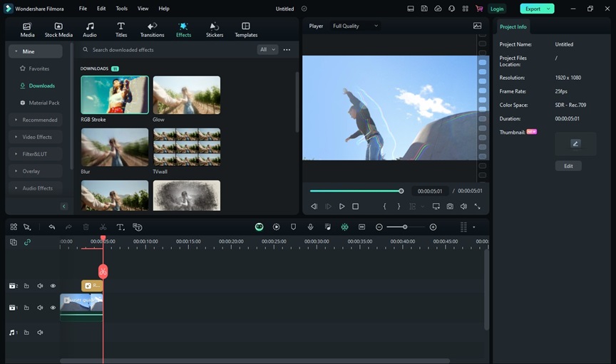Viewport: 616px width, 364px height.
Task: Take a snapshot with the camera icon
Action: (x=450, y=207)
